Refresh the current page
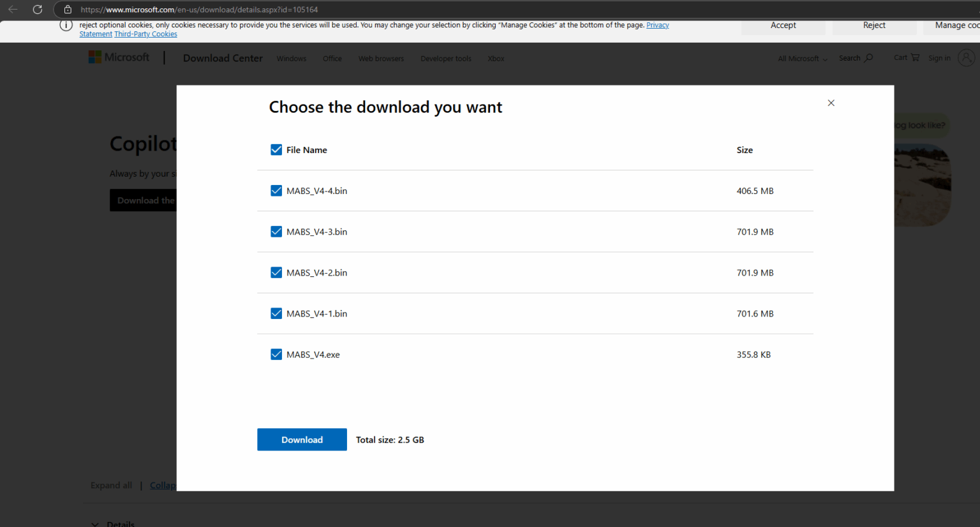 pos(37,9)
